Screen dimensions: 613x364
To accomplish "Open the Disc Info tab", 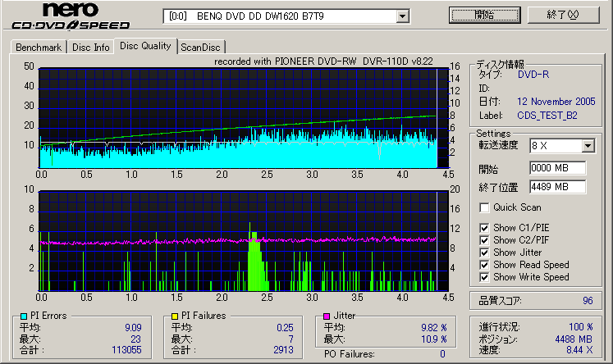I will 91,48.
